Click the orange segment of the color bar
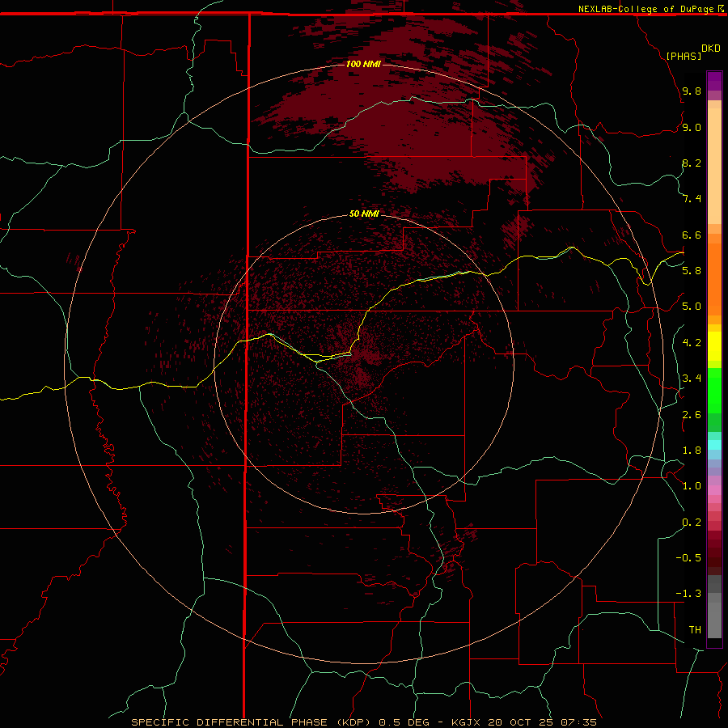Screen dimensions: 728x728 pyautogui.click(x=714, y=278)
